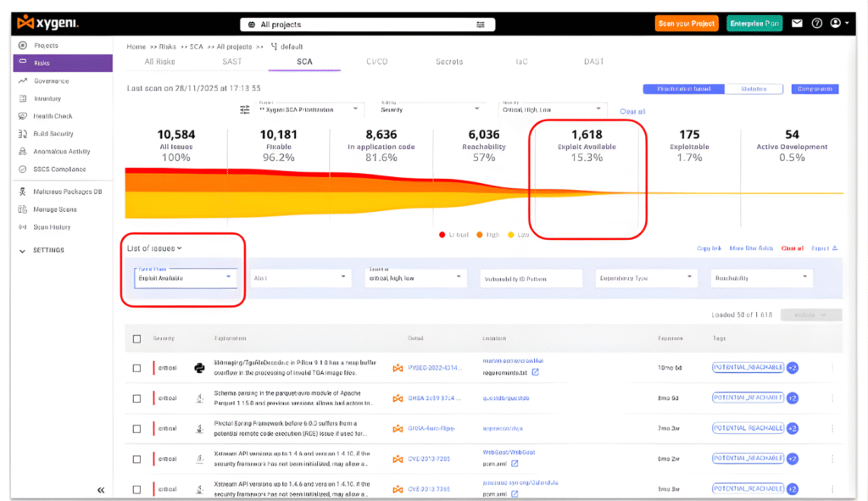The width and height of the screenshot is (868, 501).
Task: Switch to the Secrets tab
Action: point(449,61)
